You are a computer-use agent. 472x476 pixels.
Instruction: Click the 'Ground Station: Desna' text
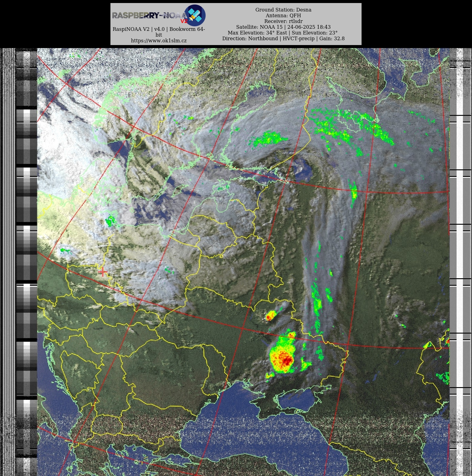(283, 10)
